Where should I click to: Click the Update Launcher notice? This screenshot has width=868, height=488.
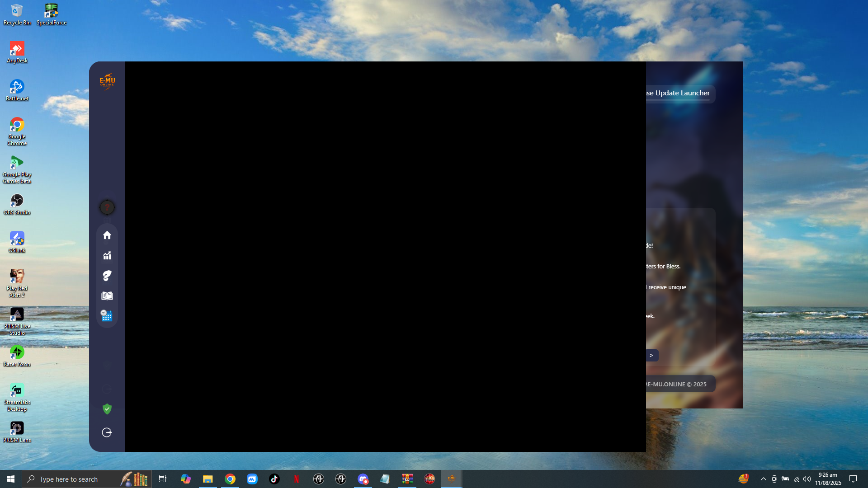click(678, 93)
